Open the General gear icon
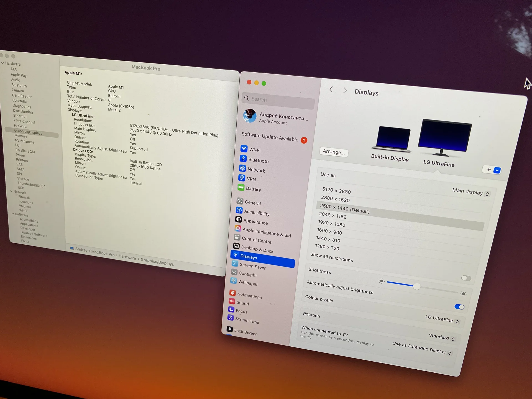This screenshot has width=532, height=399. [240, 201]
